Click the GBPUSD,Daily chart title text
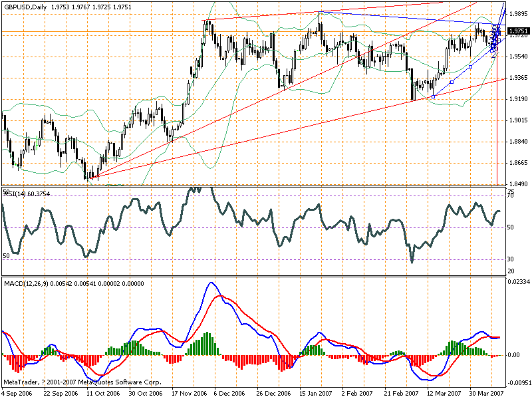This screenshot has width=532, height=399. (26, 7)
